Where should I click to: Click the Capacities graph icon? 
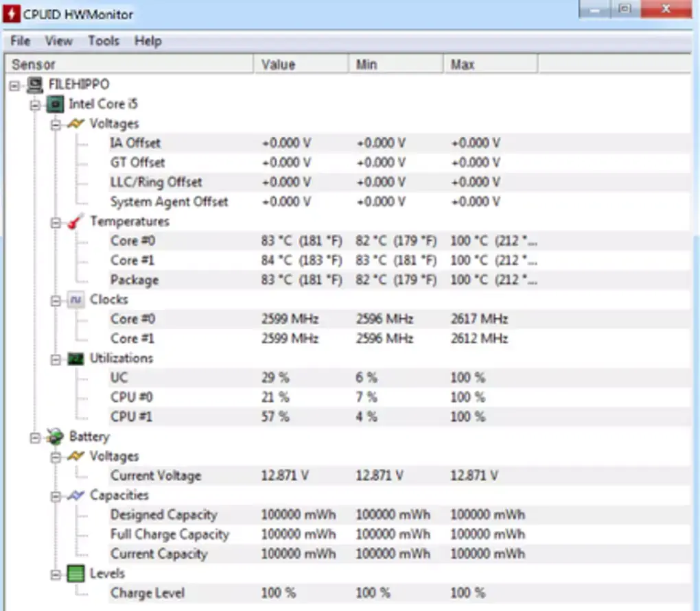76,496
